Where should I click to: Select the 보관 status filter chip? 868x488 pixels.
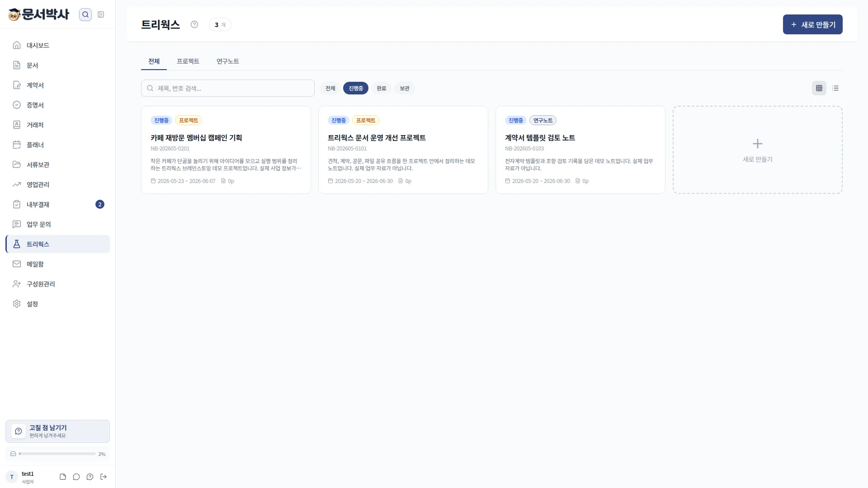(405, 88)
